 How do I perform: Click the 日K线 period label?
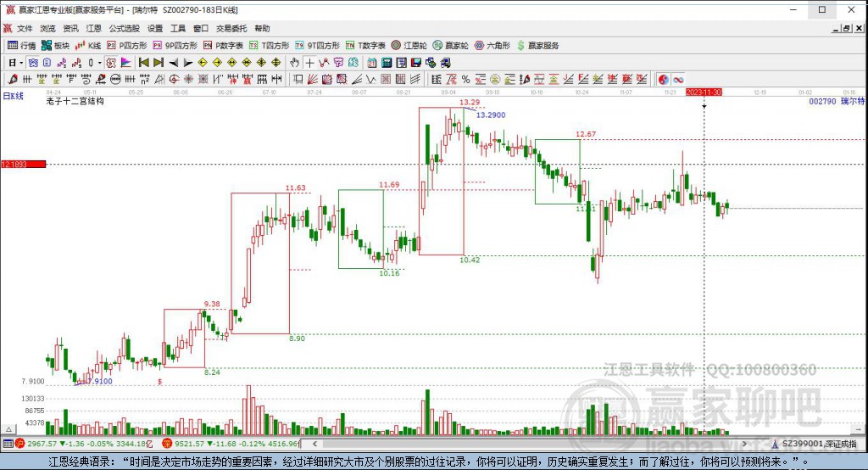[x=14, y=96]
